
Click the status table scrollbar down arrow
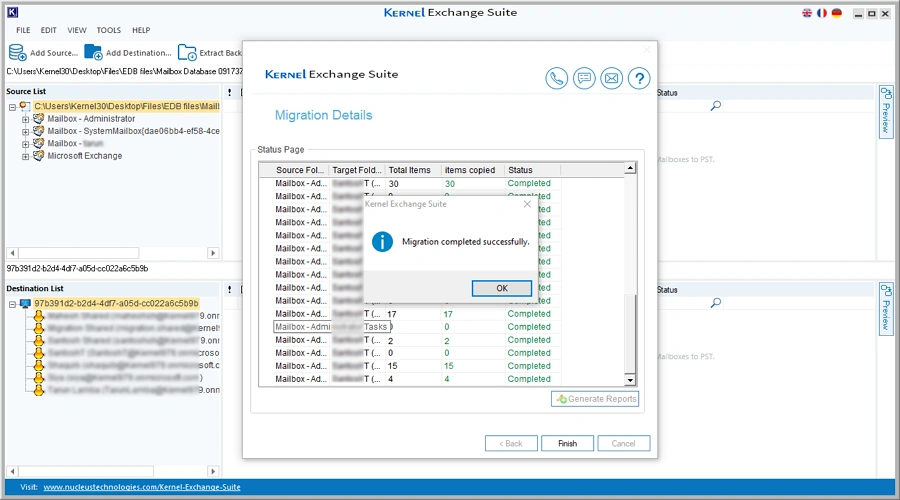(630, 380)
